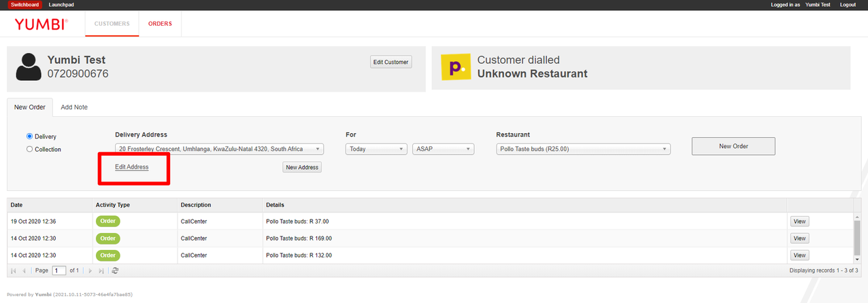Click the activity grid vertical scrollbar
The height and width of the screenshot is (303, 868).
coord(856,238)
